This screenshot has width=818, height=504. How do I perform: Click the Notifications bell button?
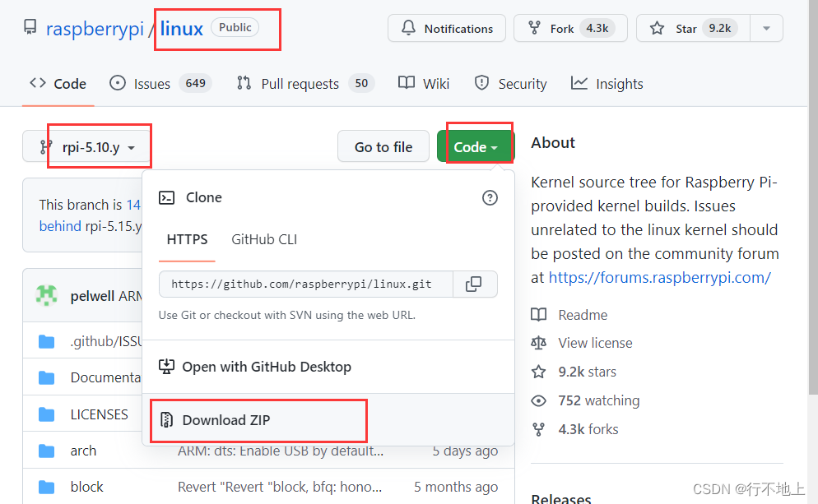tap(447, 28)
